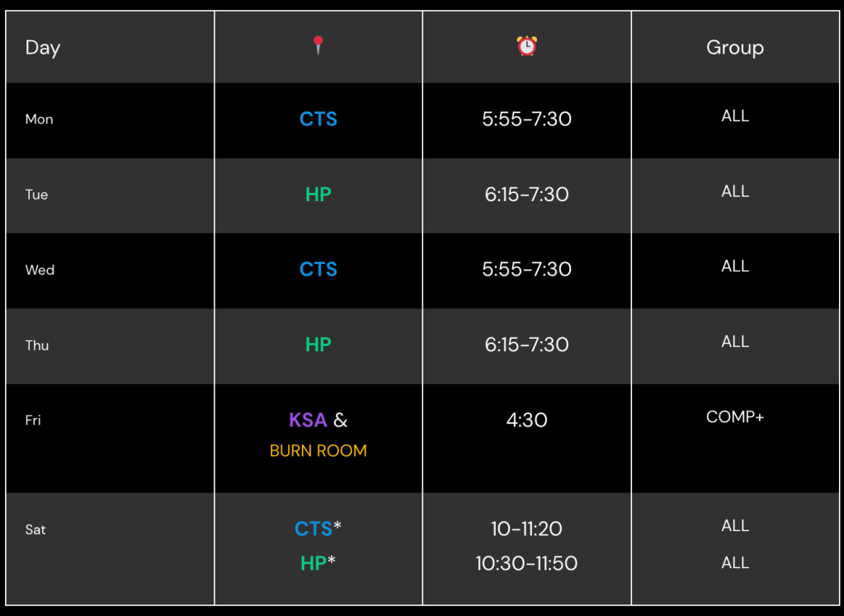
Task: Click the purple KSA location text
Action: (x=308, y=421)
